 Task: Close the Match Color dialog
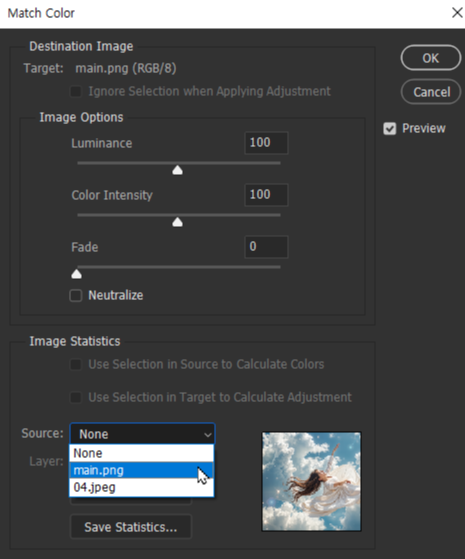pyautogui.click(x=457, y=13)
